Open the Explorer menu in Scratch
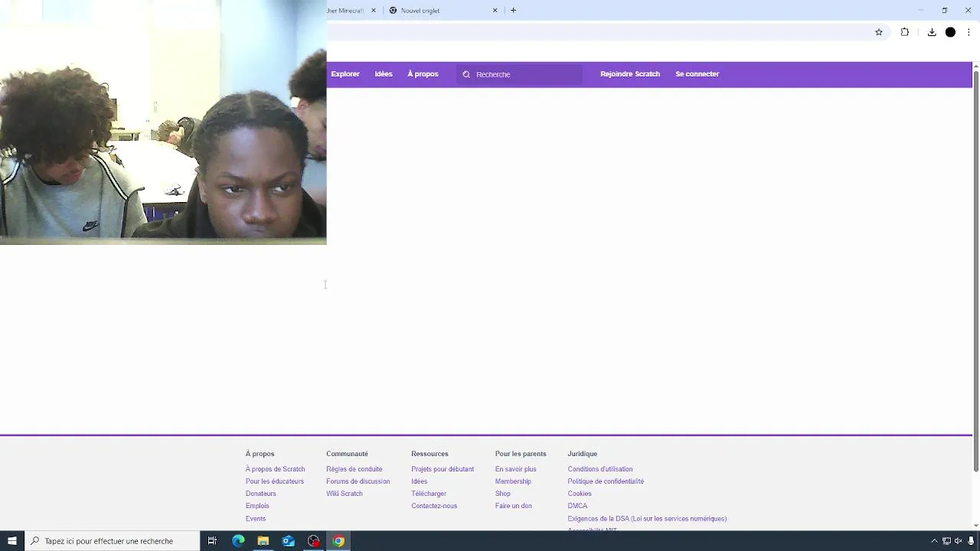Screen dimensions: 980x551 click(x=345, y=74)
